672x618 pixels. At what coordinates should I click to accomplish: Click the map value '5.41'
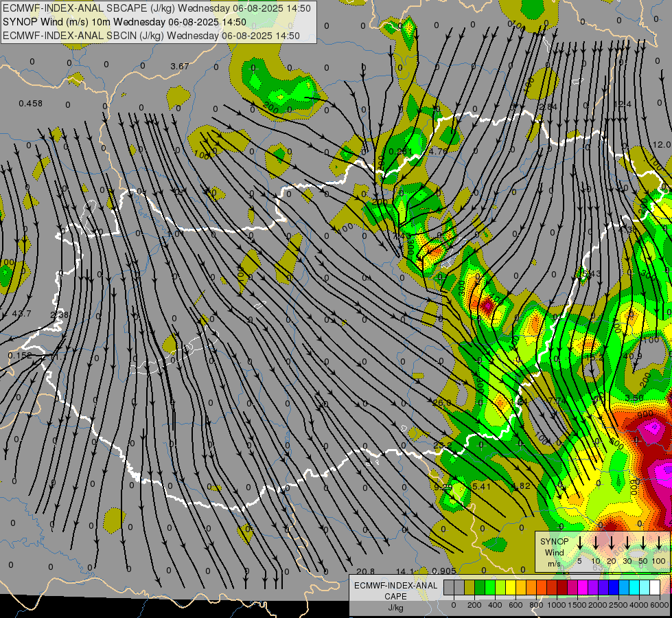click(481, 486)
